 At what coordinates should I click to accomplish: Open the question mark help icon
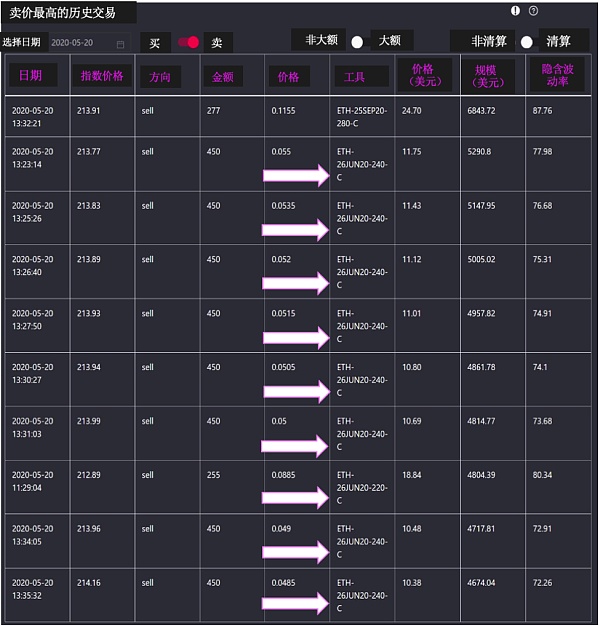[x=534, y=11]
